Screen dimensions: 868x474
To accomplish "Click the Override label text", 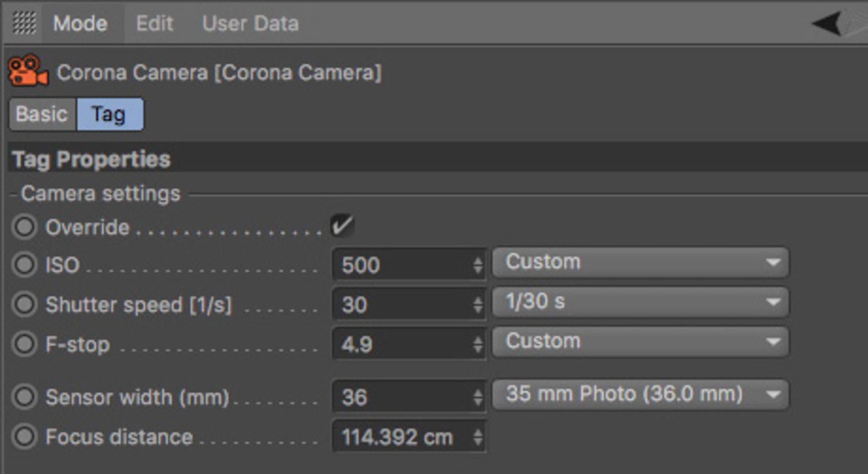I will click(87, 227).
